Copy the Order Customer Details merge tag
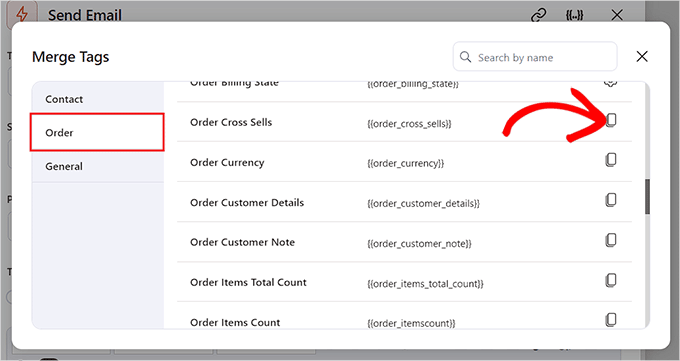Image resolution: width=680 pixels, height=361 pixels. pyautogui.click(x=611, y=200)
